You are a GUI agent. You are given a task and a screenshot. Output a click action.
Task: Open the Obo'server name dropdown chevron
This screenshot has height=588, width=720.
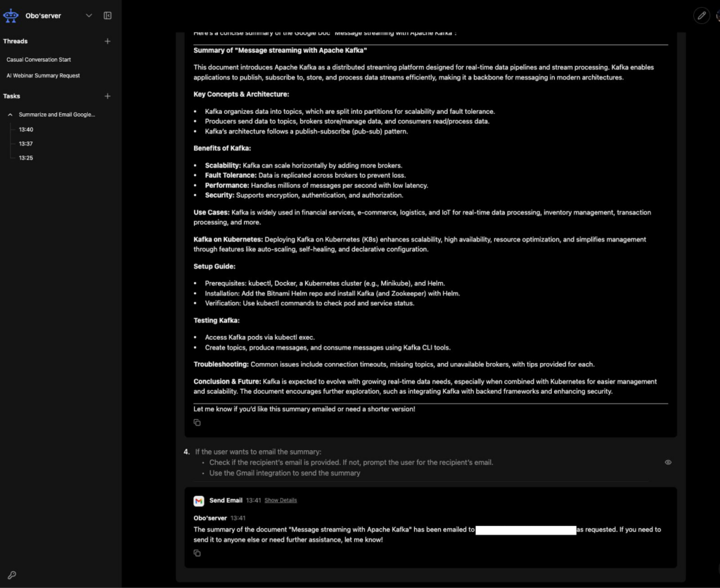point(89,15)
